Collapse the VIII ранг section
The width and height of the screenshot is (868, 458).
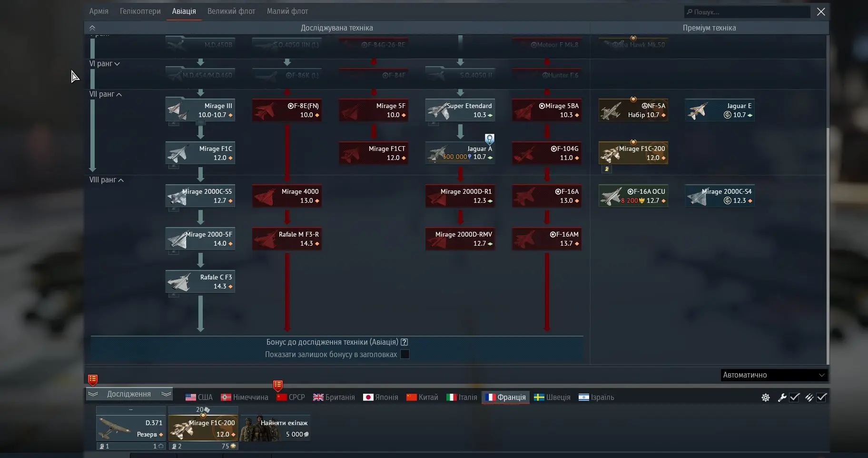click(x=107, y=180)
